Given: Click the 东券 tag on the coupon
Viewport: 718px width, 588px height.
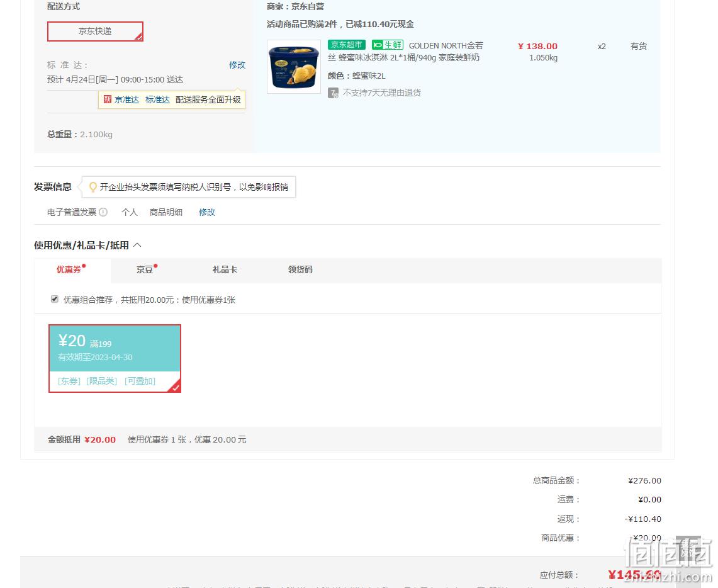Looking at the screenshot, I should [x=69, y=381].
